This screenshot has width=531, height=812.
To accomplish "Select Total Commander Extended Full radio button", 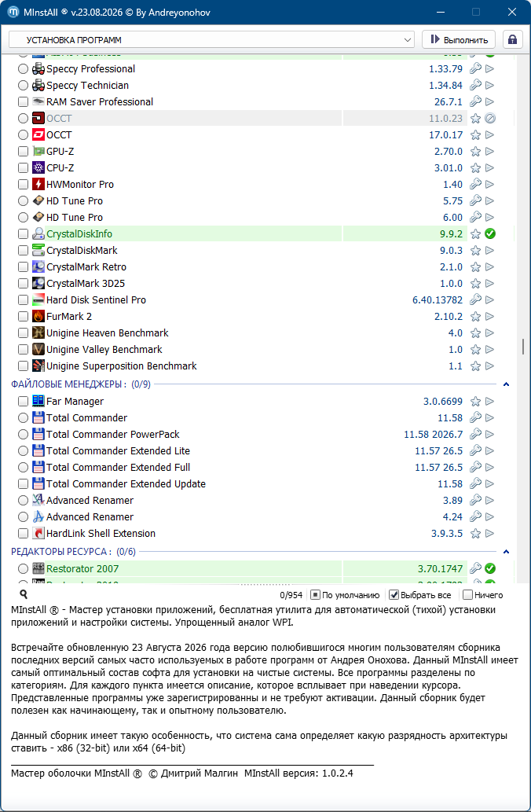I will click(x=23, y=467).
